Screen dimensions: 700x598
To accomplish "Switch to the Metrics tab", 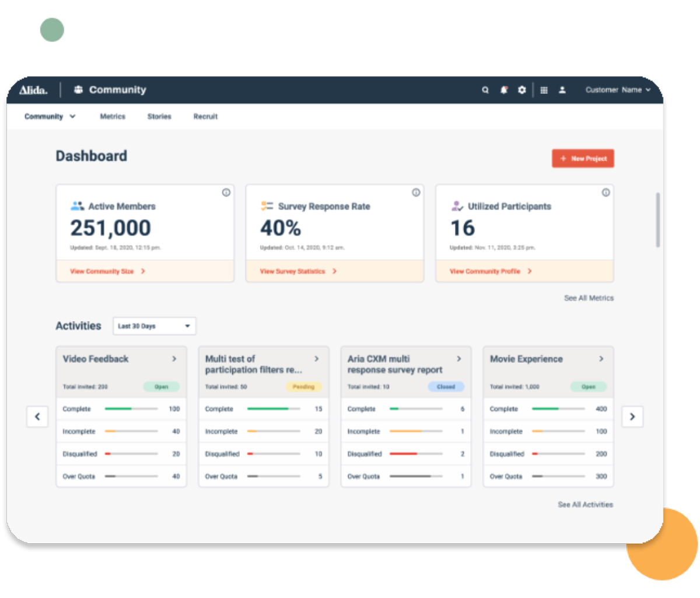I will point(113,117).
